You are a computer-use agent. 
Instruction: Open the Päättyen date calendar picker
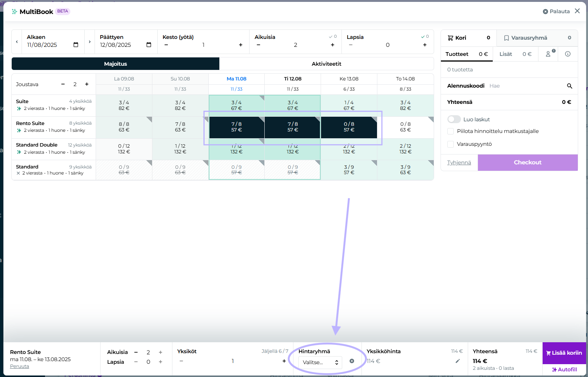(x=149, y=45)
